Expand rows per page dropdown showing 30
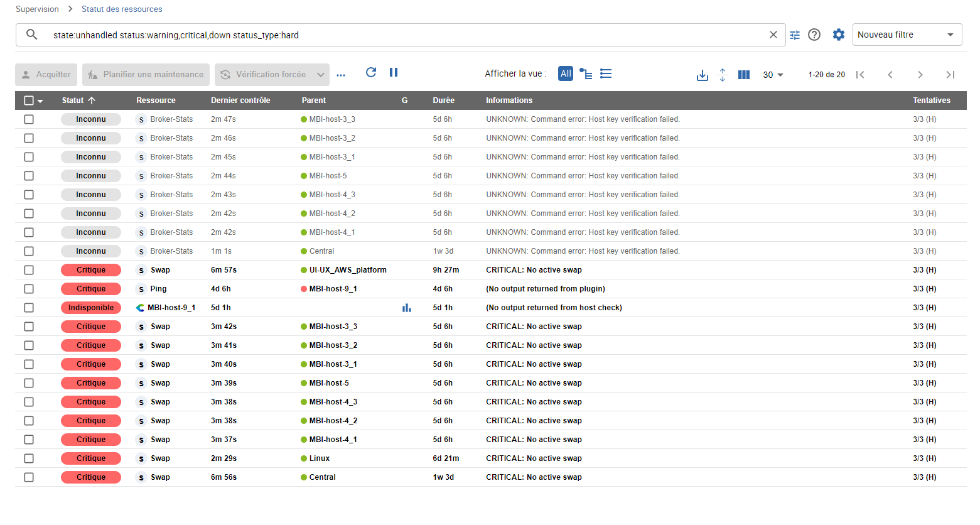 773,75
